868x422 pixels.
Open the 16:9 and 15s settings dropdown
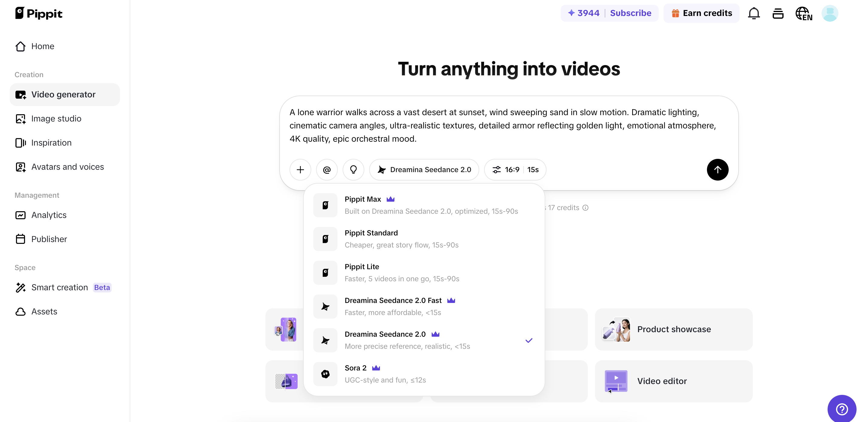click(x=515, y=169)
